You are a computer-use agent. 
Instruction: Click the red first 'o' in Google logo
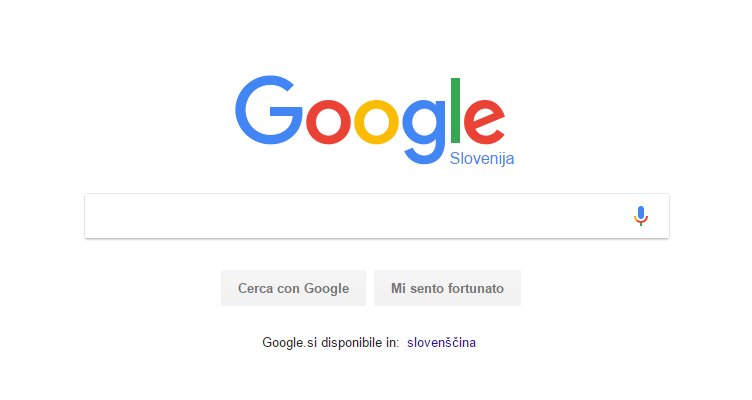click(329, 122)
